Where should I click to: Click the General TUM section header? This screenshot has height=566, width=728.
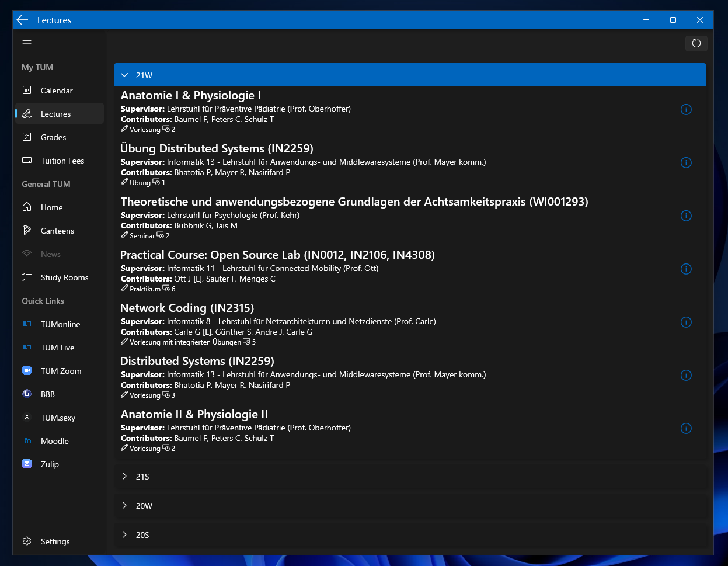tap(46, 184)
